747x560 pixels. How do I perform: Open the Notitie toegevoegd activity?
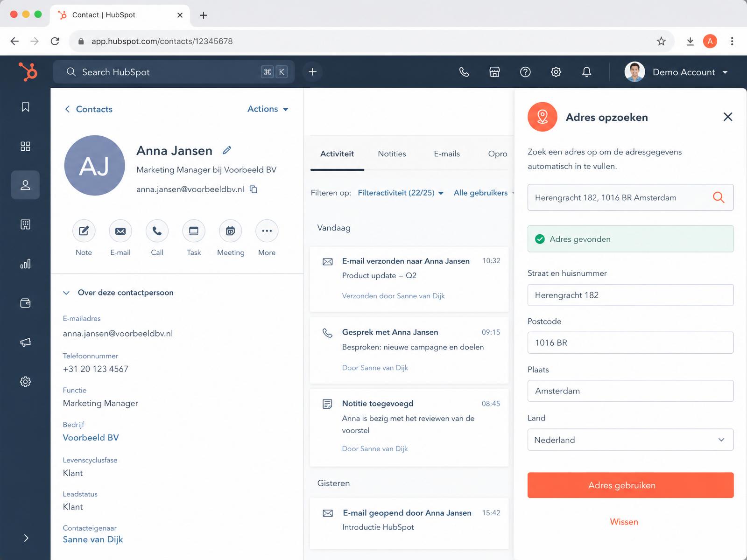click(x=409, y=427)
